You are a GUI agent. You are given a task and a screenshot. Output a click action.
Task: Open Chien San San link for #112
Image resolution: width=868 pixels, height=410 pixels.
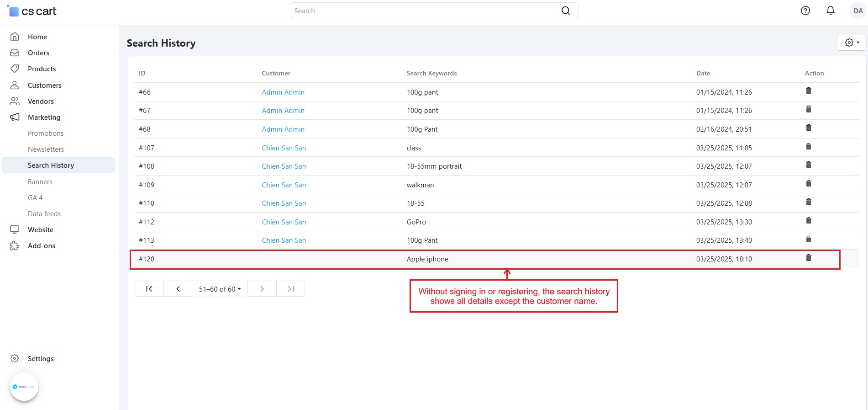[x=284, y=222]
